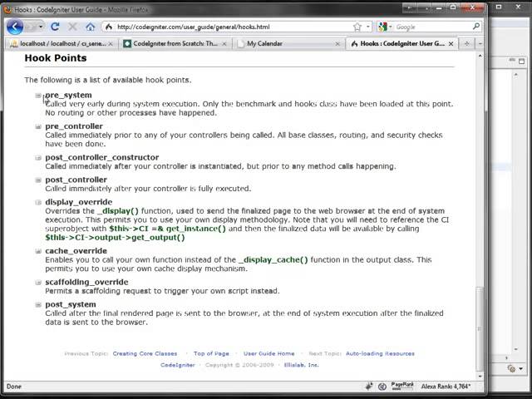
Task: Click the _display_cache() code text
Action: [x=273, y=260]
